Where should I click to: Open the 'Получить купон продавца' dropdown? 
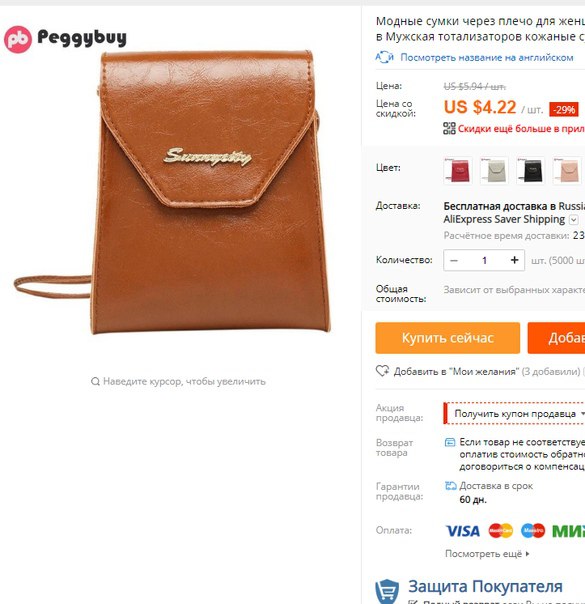click(x=514, y=414)
